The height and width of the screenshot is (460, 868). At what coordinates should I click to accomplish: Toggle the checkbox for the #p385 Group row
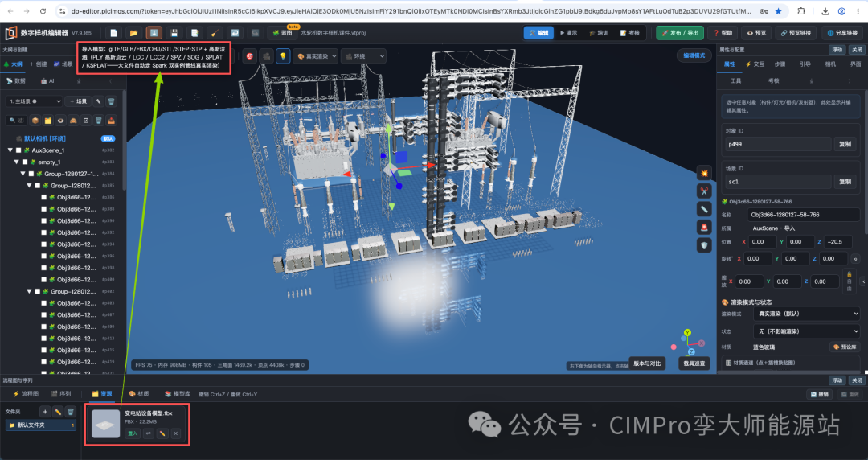[x=38, y=186]
